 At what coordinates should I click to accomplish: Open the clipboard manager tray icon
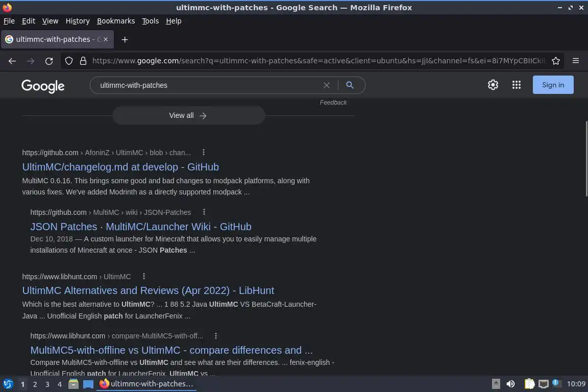(529, 384)
